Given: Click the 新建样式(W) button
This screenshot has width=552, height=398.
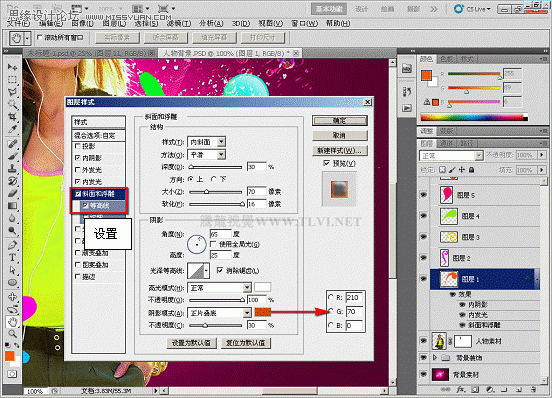Looking at the screenshot, I should (340, 150).
